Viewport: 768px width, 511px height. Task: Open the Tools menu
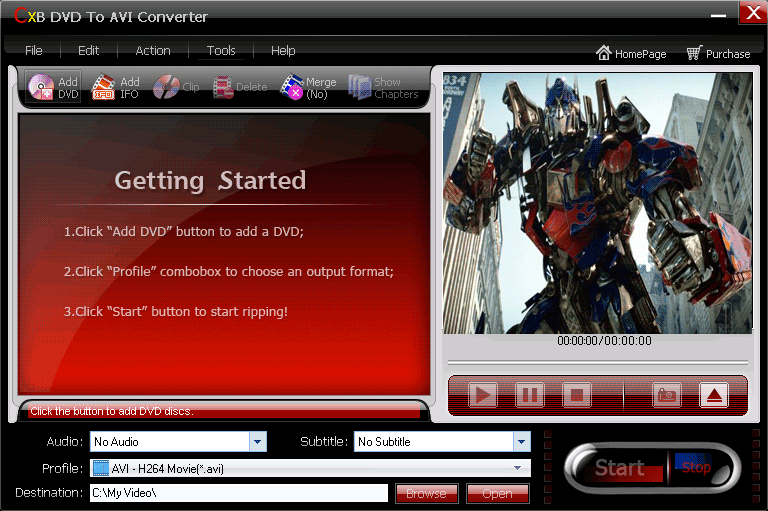tap(221, 50)
